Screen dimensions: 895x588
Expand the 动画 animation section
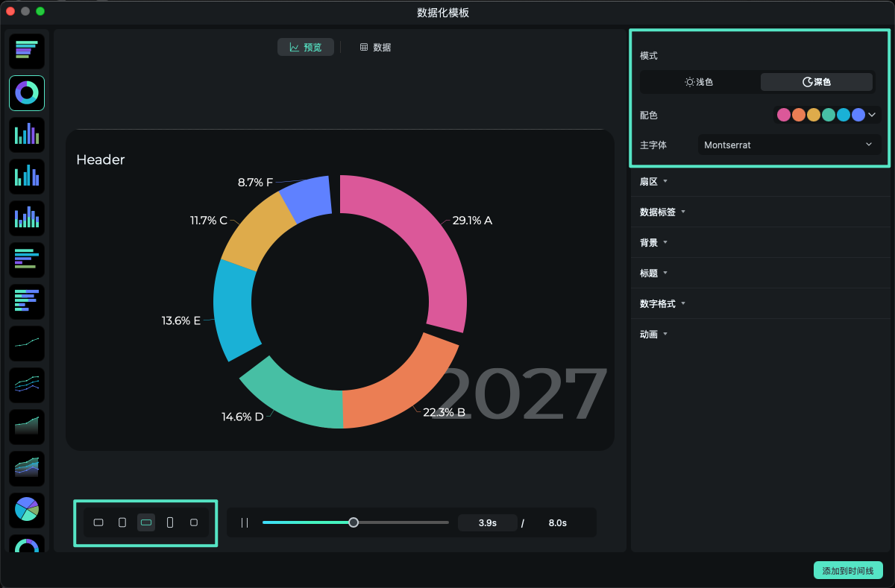[653, 334]
